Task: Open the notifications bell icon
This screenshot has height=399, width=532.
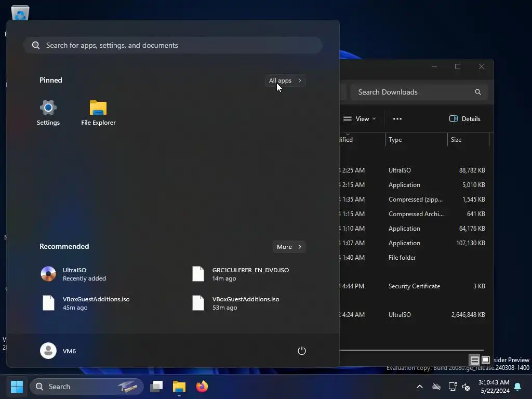Action: (x=518, y=387)
